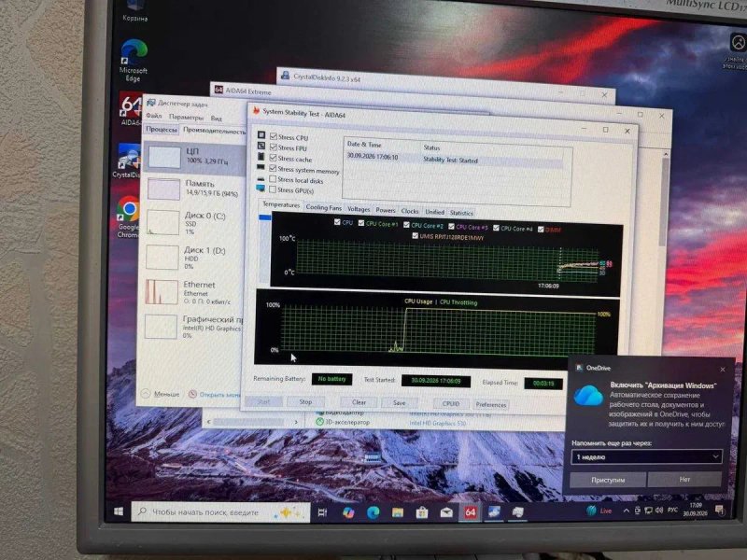This screenshot has width=747, height=560.
Task: Switch РУС input language indicator
Action: (x=672, y=510)
